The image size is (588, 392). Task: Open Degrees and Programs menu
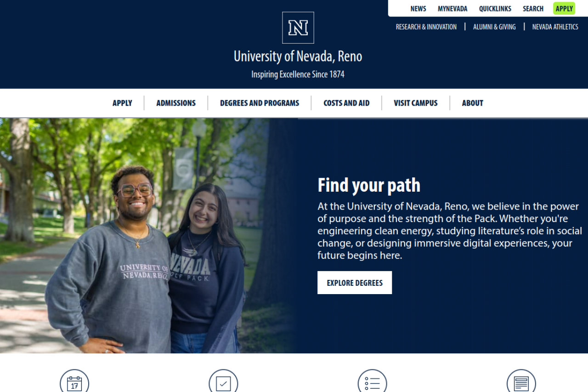click(260, 103)
